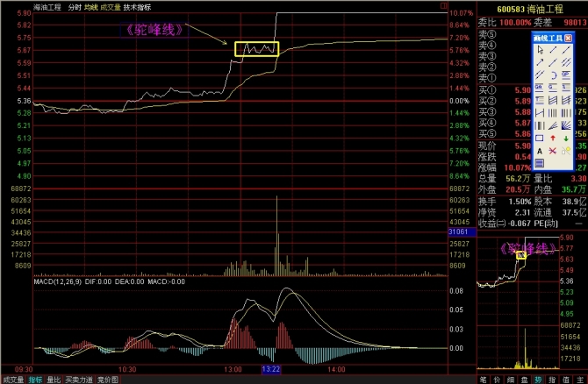
Task: Pick the S percentage lines tool
Action: (566, 88)
